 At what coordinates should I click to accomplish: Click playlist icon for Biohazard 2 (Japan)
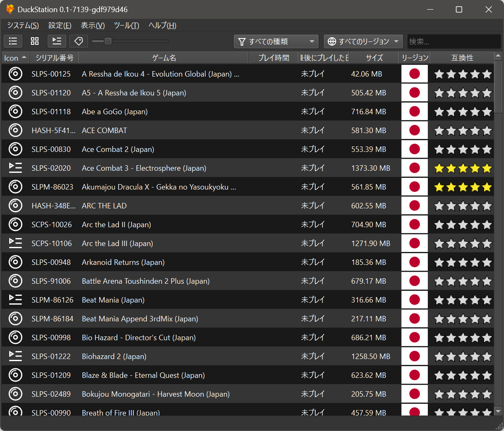[15, 357]
